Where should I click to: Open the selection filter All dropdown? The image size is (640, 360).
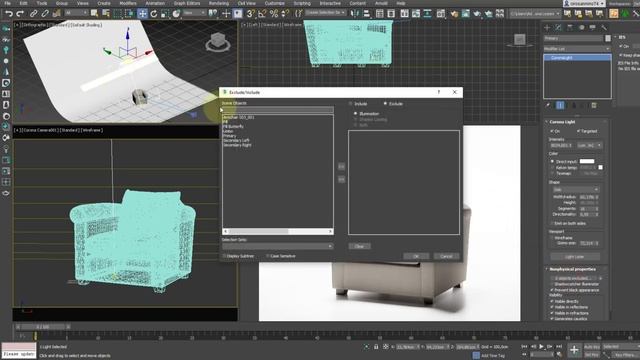[x=76, y=13]
